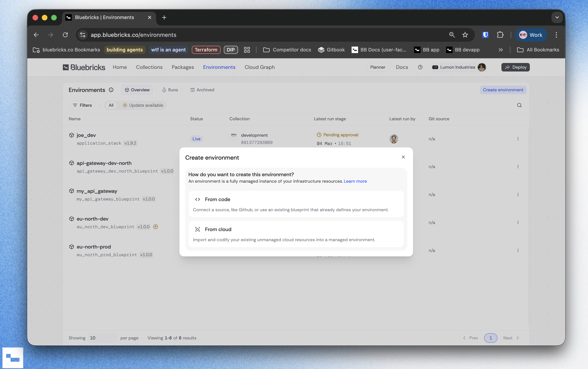This screenshot has width=588, height=369.
Task: Open the Filters dropdown
Action: pos(82,105)
